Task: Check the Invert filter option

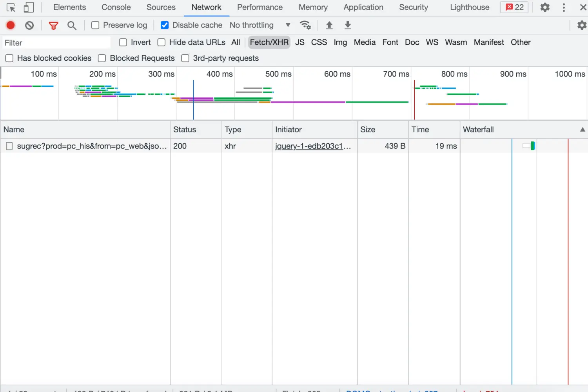Action: tap(123, 42)
